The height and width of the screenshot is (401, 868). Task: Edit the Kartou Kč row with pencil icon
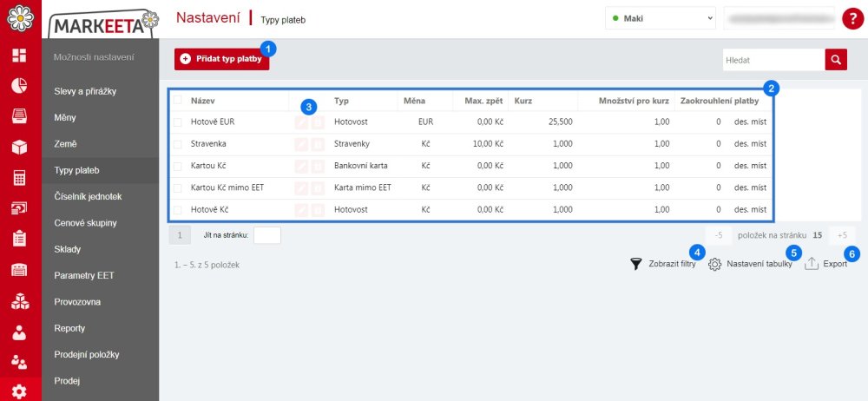[301, 166]
